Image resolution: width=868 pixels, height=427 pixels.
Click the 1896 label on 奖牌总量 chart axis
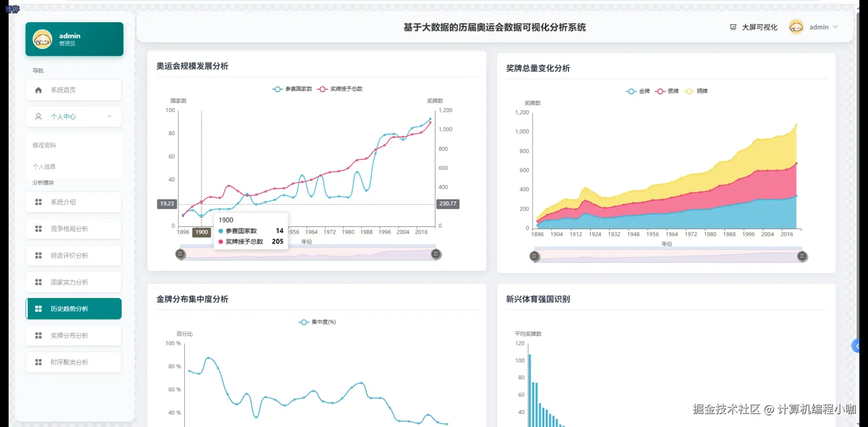coord(538,235)
